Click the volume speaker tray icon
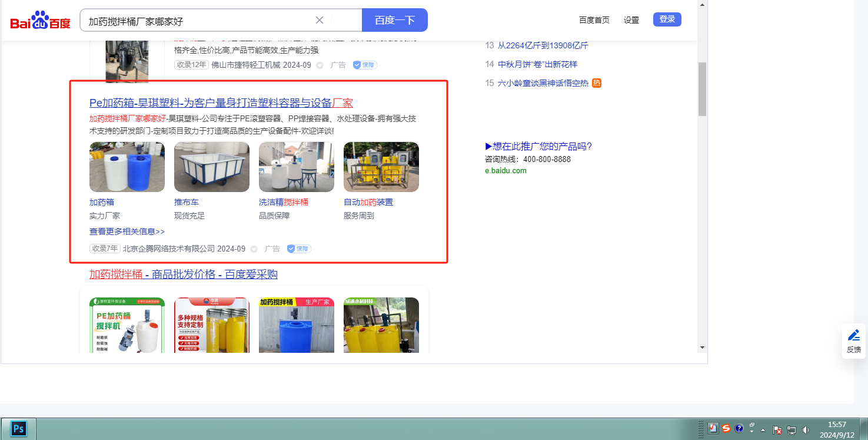The height and width of the screenshot is (440, 868). coord(806,430)
